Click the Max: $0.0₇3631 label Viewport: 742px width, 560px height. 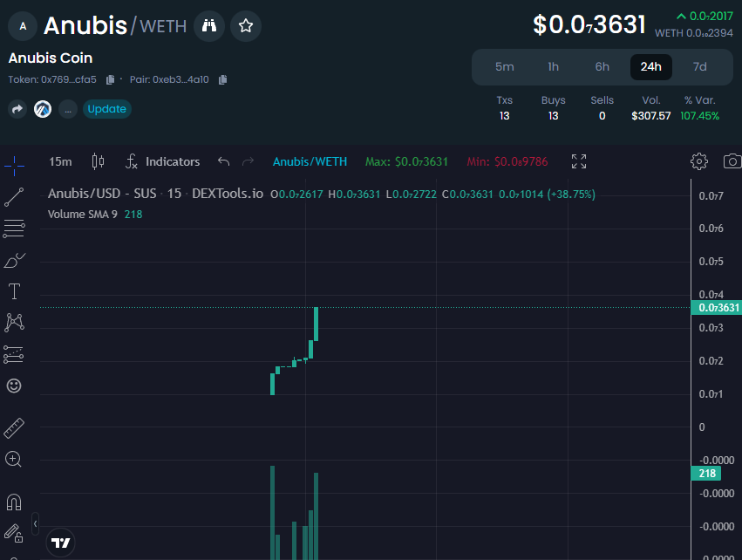(406, 162)
